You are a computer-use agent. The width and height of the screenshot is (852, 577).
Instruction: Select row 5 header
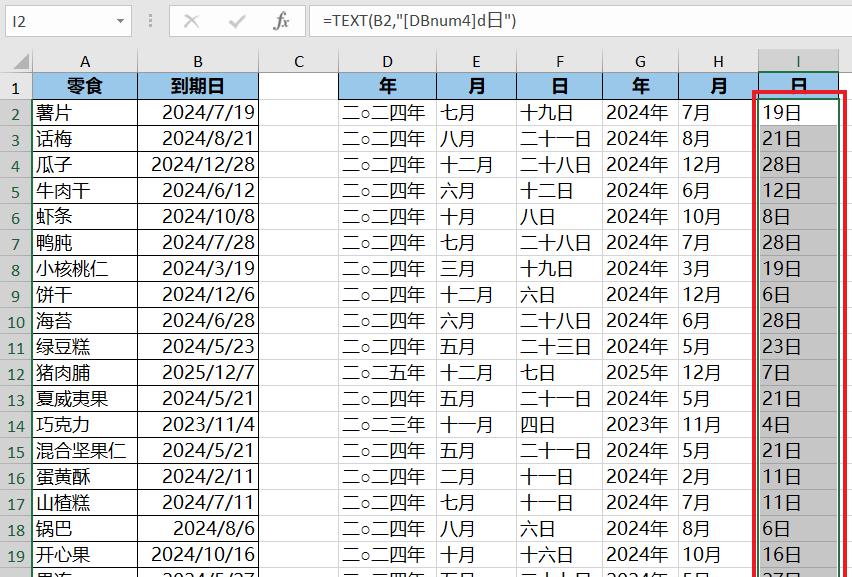click(x=16, y=191)
